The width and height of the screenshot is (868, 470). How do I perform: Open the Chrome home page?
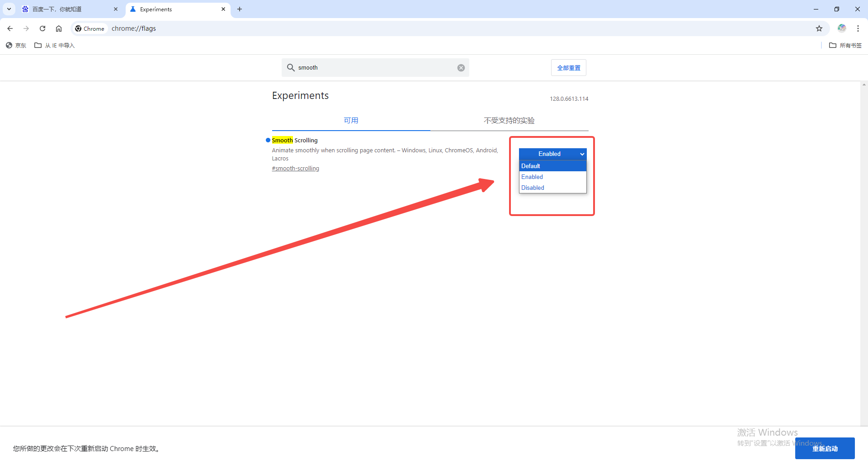tap(59, 28)
